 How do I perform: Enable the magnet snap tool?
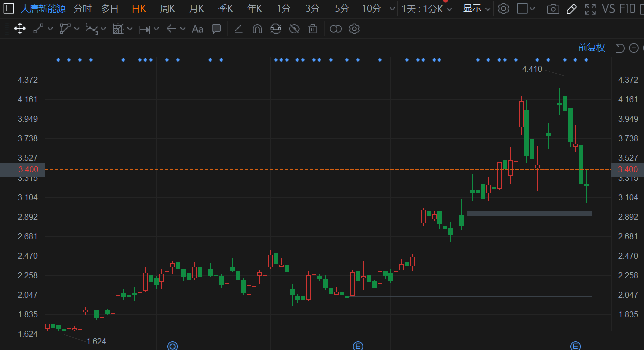[257, 29]
